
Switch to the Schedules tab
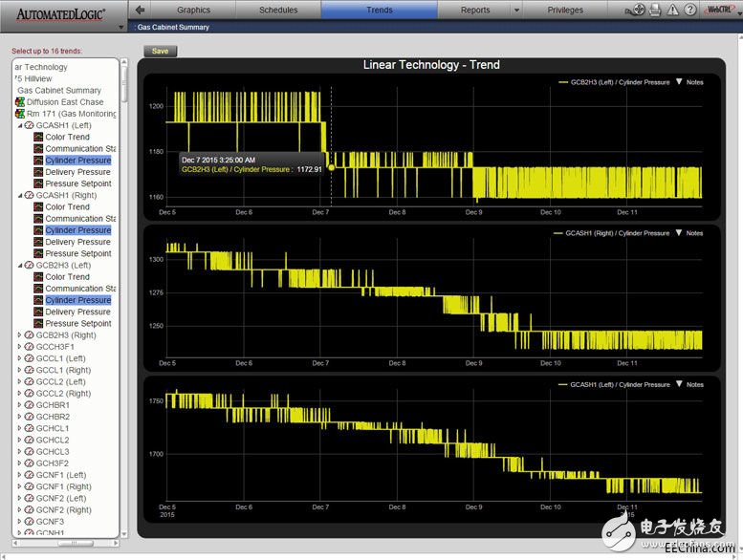278,11
